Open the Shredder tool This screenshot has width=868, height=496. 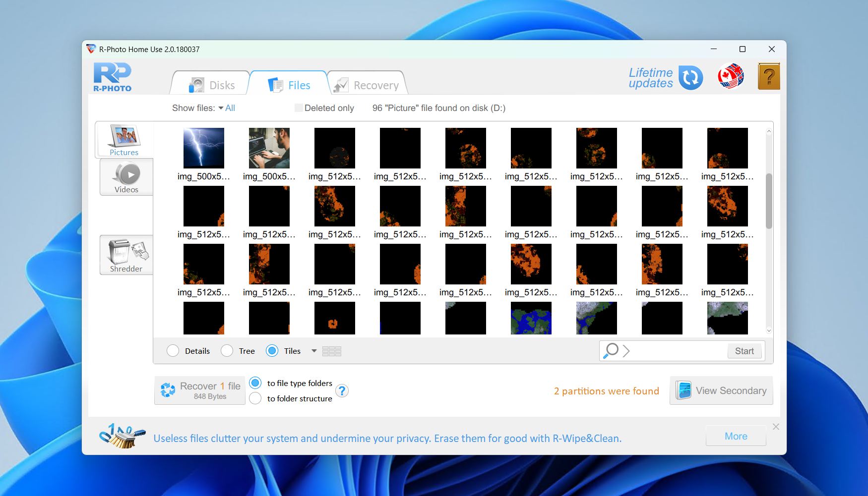pos(126,255)
